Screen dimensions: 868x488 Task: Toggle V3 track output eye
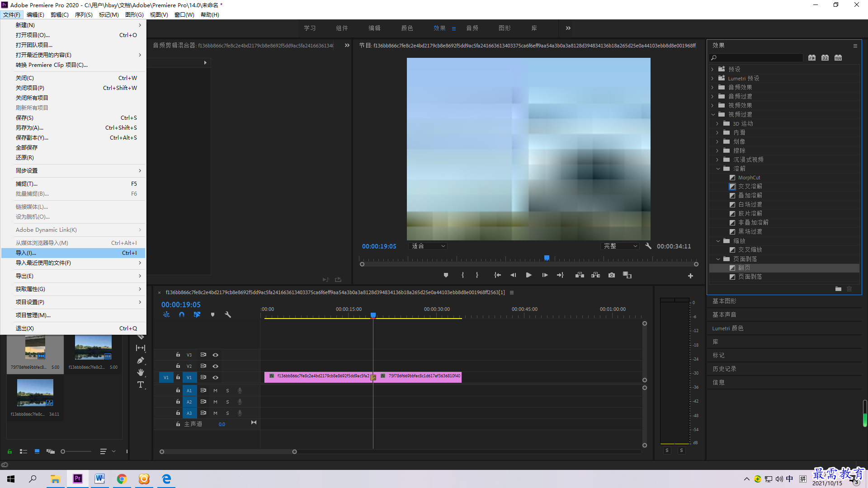pos(216,355)
